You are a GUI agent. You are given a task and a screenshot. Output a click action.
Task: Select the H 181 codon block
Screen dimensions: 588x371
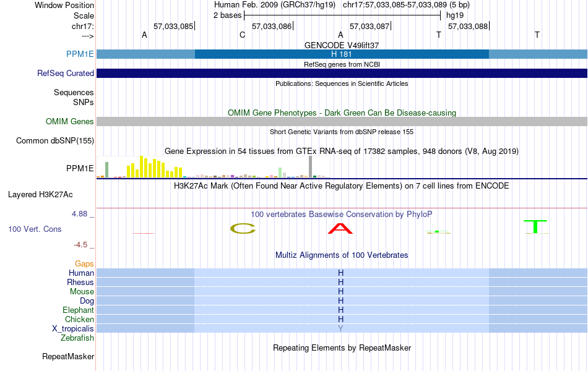click(x=342, y=54)
